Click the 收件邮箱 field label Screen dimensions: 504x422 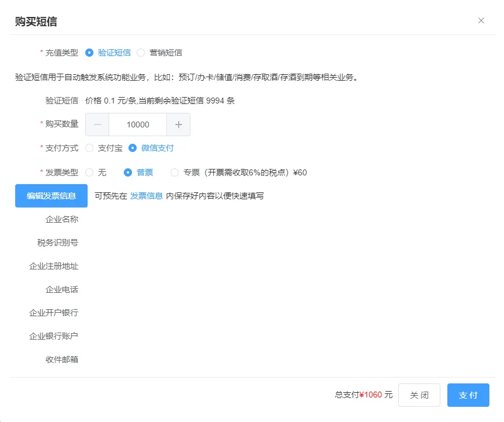pyautogui.click(x=62, y=359)
